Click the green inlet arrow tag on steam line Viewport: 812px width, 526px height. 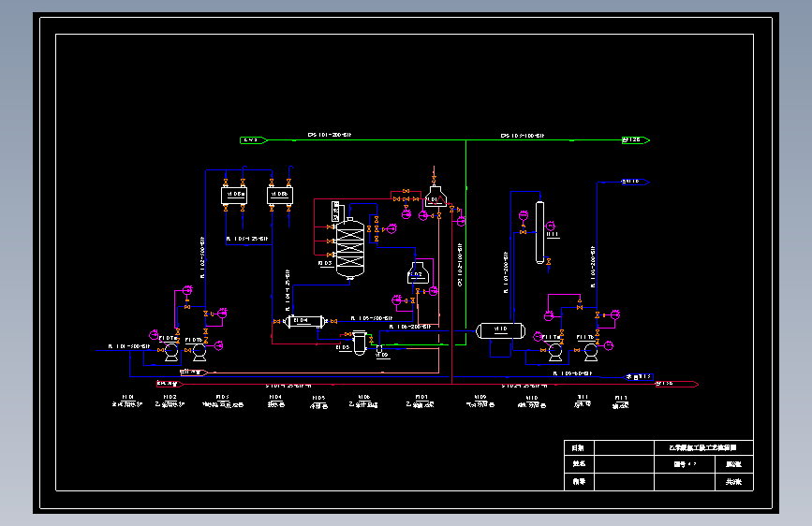pyautogui.click(x=254, y=140)
